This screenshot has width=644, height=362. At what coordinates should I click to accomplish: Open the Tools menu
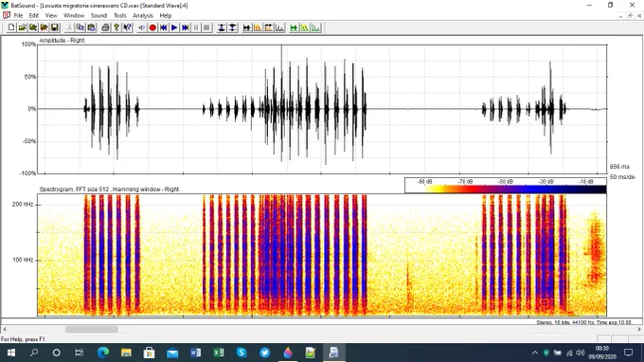[120, 15]
